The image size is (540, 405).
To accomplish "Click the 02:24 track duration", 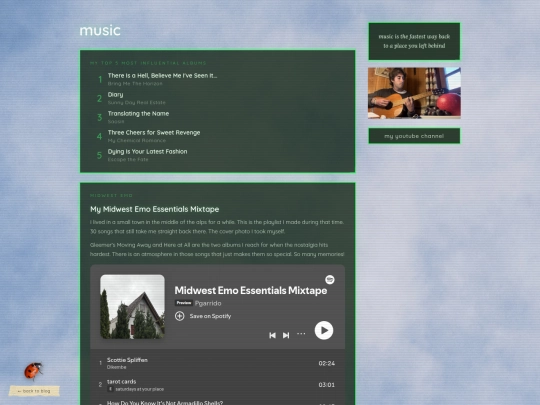I will 326,363.
